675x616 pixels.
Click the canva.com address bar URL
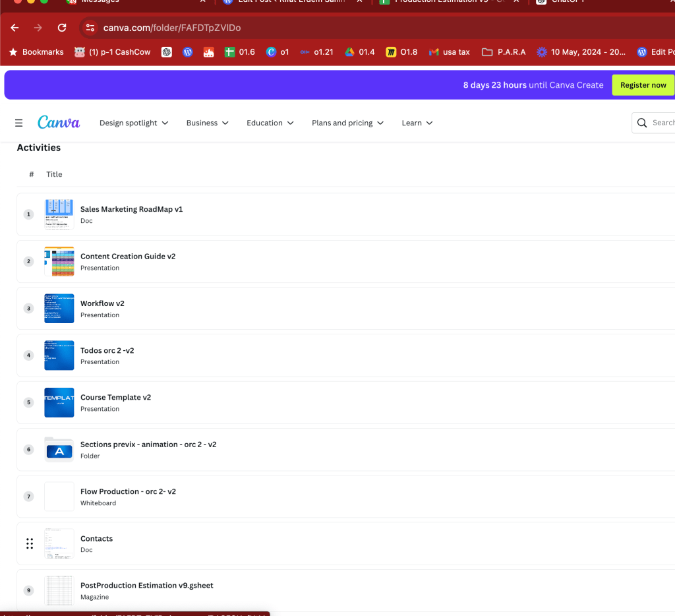[x=172, y=28]
